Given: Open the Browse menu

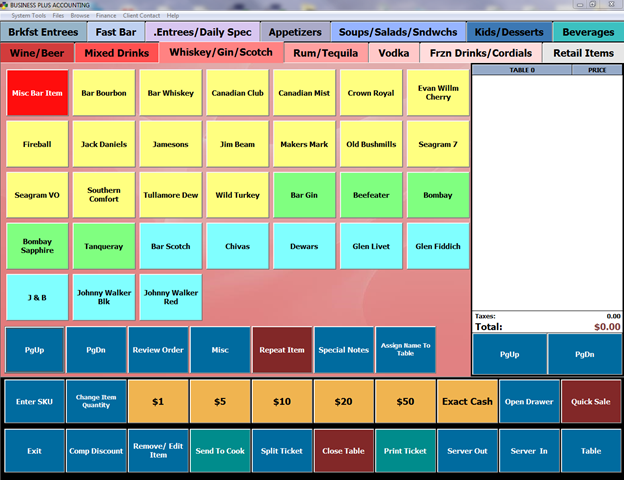Looking at the screenshot, I should [x=80, y=16].
